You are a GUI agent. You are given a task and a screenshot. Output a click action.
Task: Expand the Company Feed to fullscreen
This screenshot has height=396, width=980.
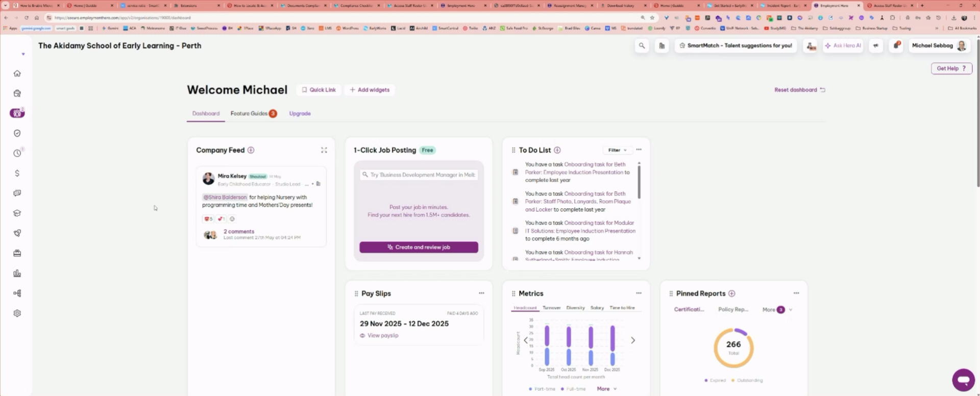[324, 150]
